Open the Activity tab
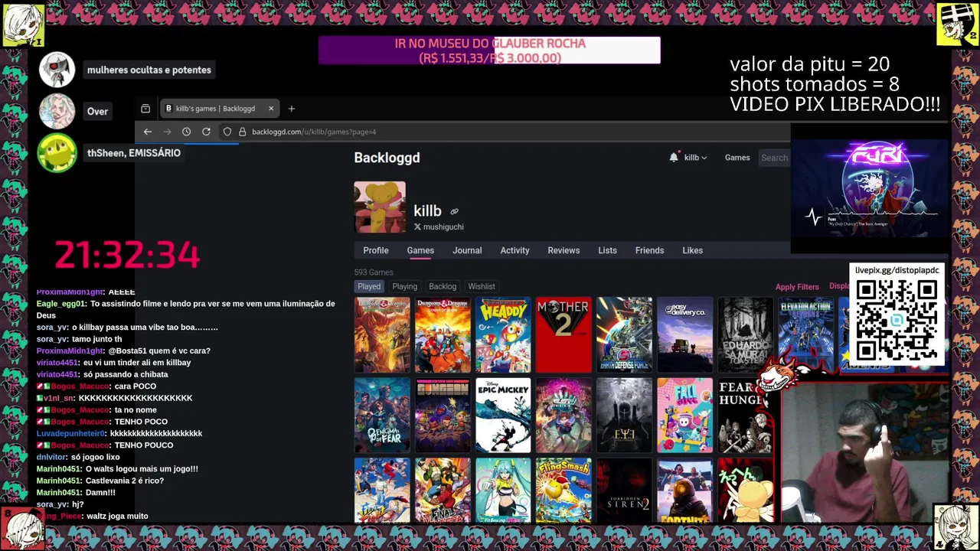980x551 pixels. coord(514,250)
